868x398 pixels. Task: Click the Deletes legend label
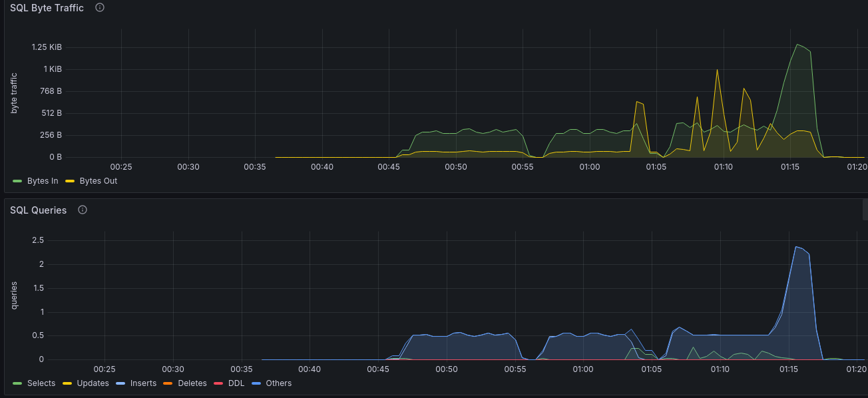tap(192, 383)
